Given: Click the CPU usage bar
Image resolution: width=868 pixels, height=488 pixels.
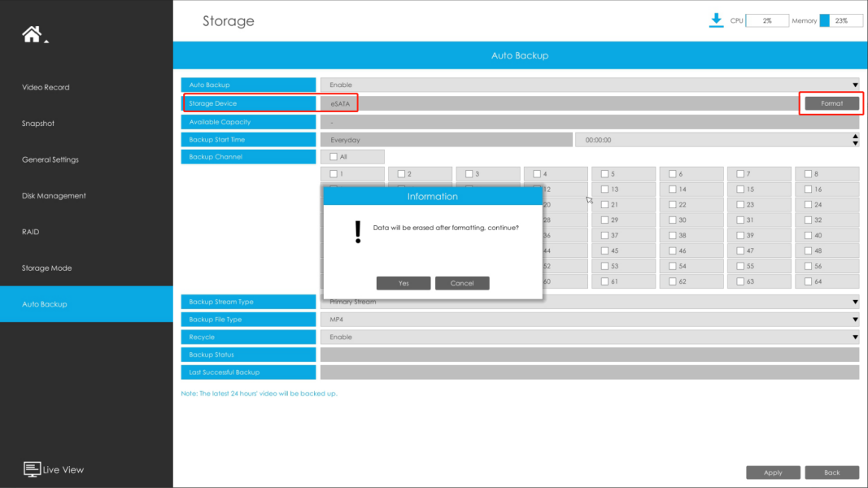Looking at the screenshot, I should tap(767, 20).
